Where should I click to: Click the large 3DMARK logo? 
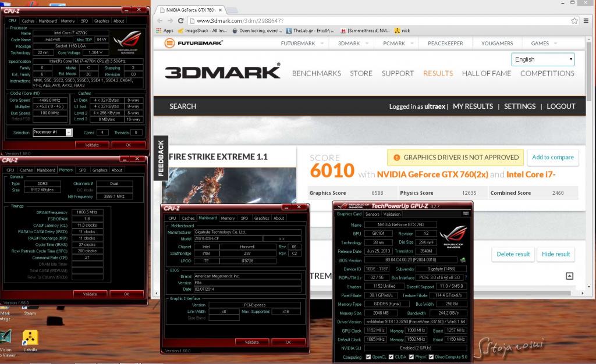click(223, 71)
